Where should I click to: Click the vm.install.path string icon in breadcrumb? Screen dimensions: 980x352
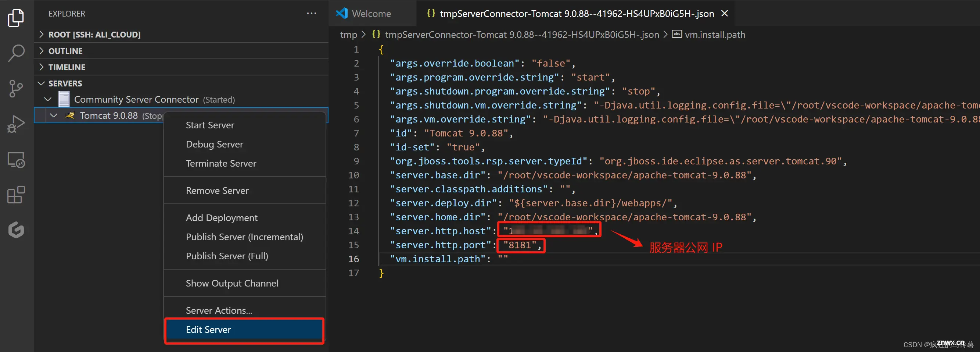[677, 34]
